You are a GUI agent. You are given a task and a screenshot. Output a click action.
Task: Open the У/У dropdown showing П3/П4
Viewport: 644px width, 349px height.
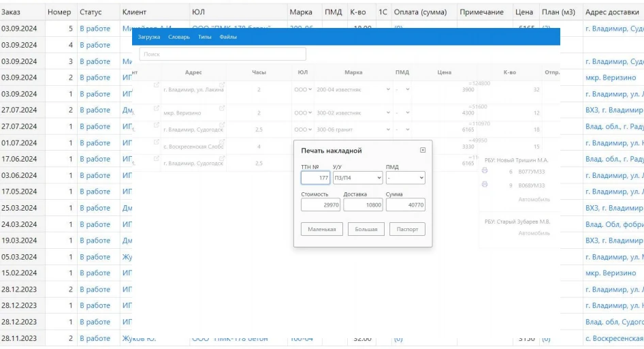click(x=357, y=178)
